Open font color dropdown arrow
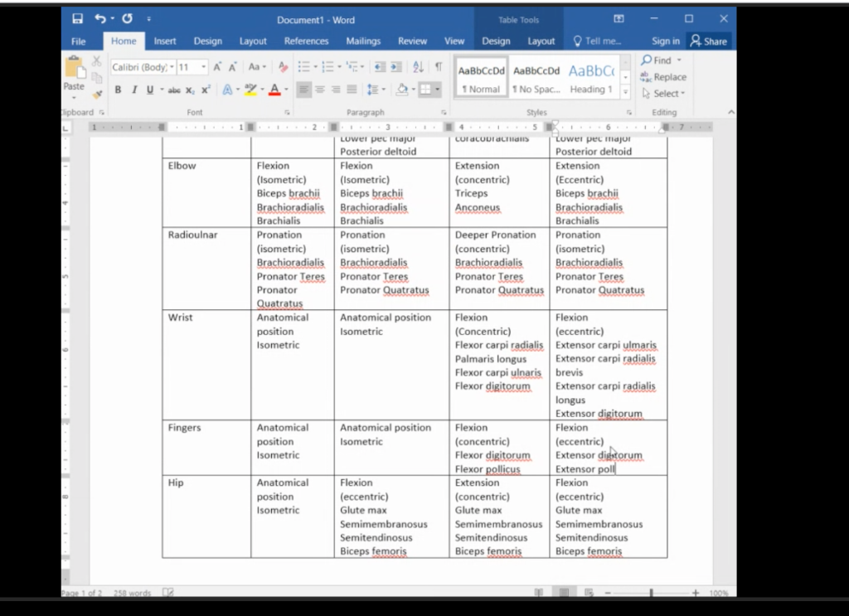Image resolution: width=849 pixels, height=616 pixels. coord(286,90)
